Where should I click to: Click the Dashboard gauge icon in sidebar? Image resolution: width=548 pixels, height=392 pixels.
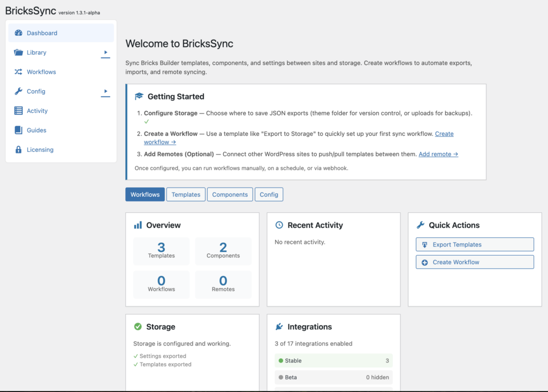click(x=18, y=33)
